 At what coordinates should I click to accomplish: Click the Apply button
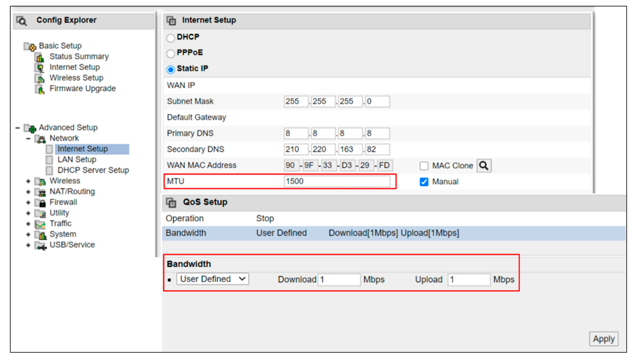(x=604, y=339)
